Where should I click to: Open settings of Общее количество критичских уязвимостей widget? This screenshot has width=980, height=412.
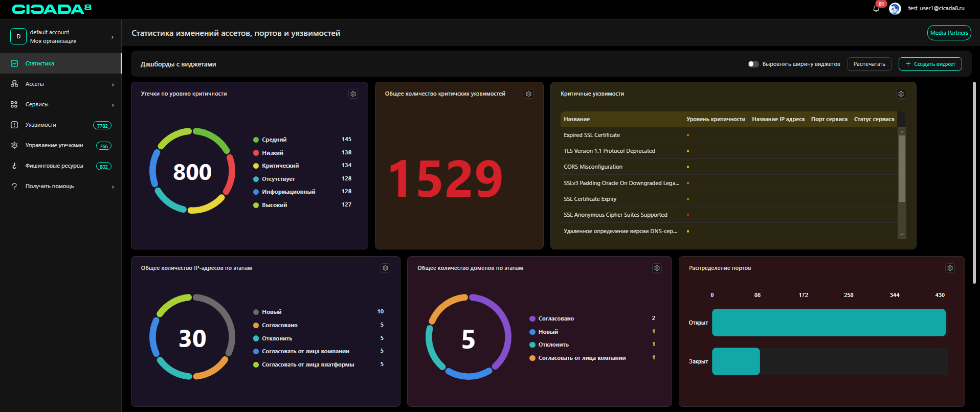[528, 94]
